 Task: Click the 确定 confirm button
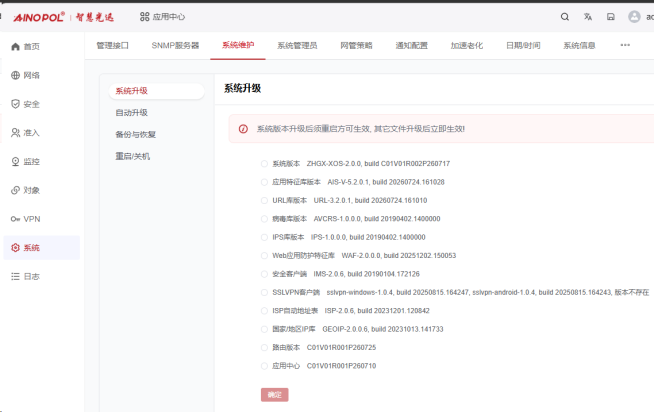coord(274,395)
